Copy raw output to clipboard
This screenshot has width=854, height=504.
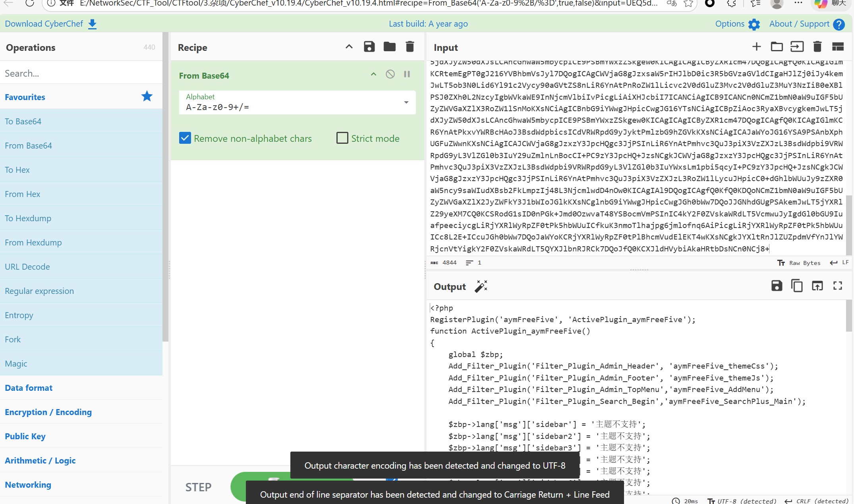tap(797, 286)
